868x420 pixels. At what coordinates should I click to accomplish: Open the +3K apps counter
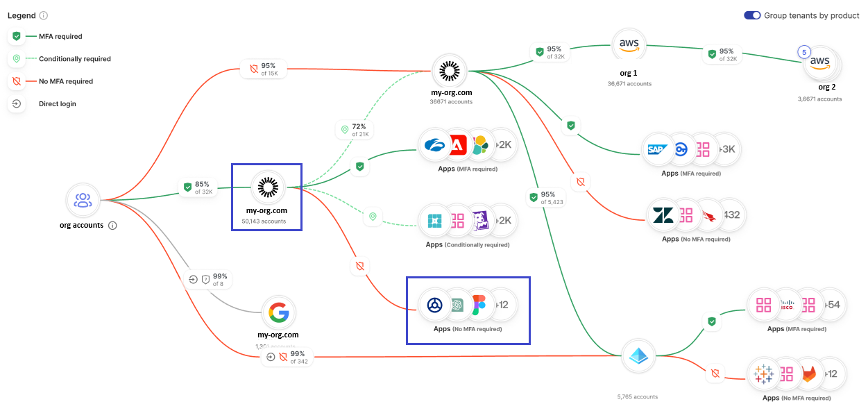coord(726,149)
